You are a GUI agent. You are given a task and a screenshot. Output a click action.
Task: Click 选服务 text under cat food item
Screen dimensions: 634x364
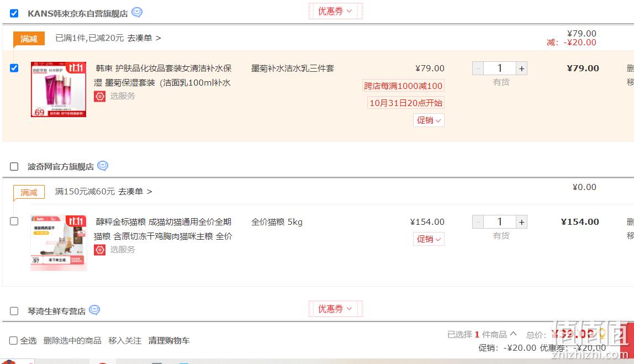point(123,250)
